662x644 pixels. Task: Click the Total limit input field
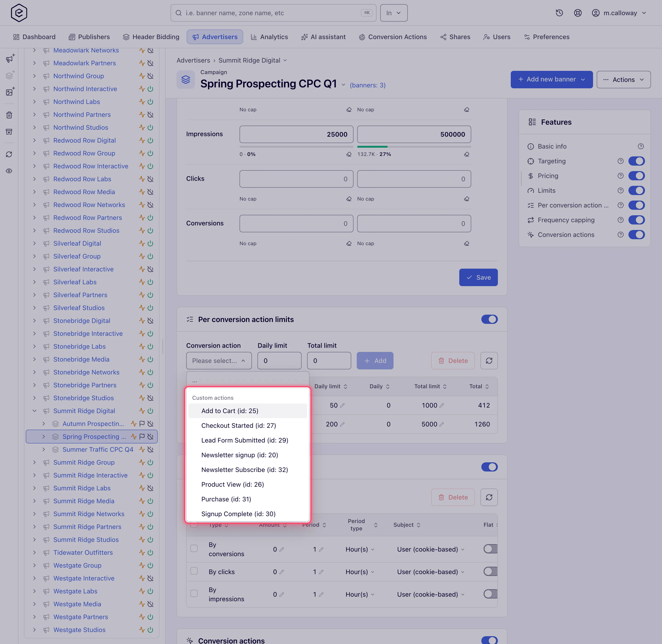pyautogui.click(x=329, y=361)
